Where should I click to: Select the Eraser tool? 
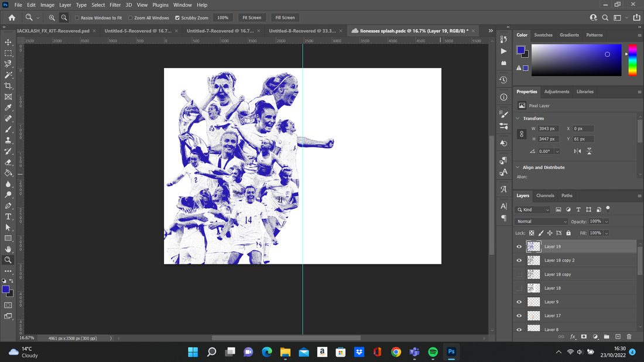coord(8,162)
